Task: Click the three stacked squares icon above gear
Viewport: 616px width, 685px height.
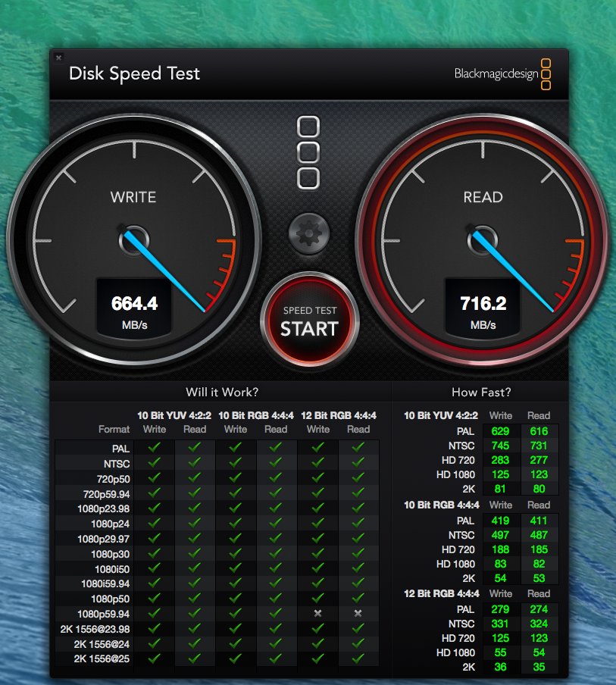Action: (x=308, y=152)
